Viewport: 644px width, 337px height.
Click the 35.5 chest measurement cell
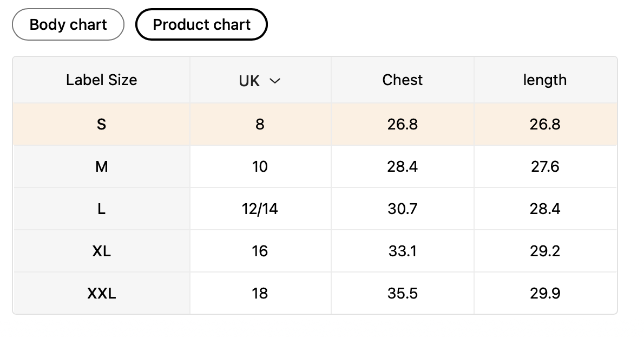click(x=402, y=294)
